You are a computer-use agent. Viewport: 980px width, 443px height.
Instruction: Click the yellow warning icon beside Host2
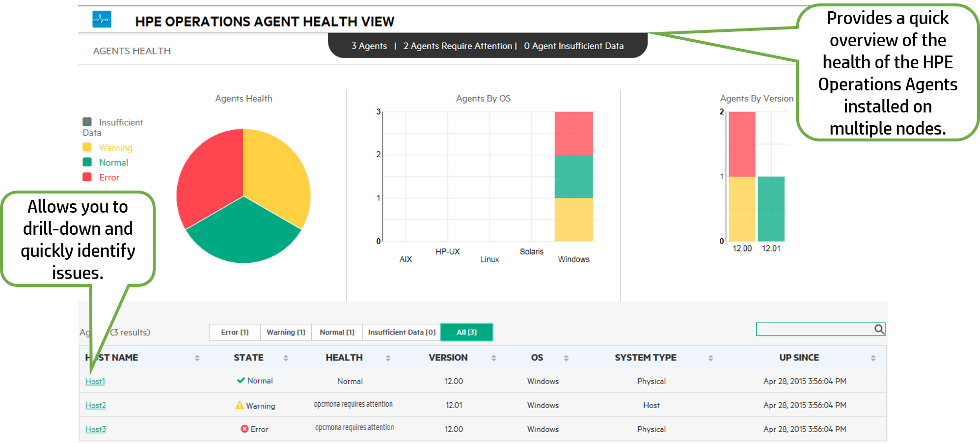[x=240, y=405]
